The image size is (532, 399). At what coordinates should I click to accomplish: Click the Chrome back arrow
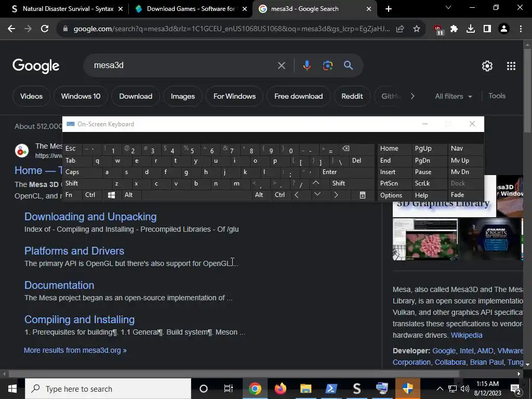[11, 29]
